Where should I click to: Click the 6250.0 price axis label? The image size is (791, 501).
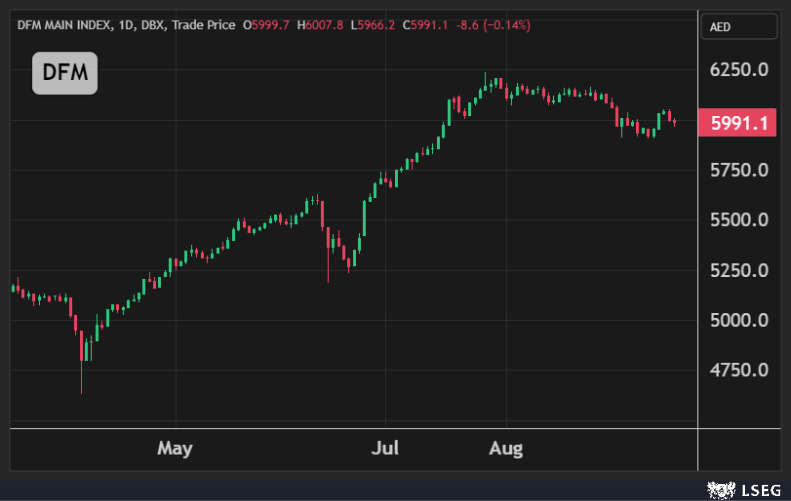coord(738,70)
